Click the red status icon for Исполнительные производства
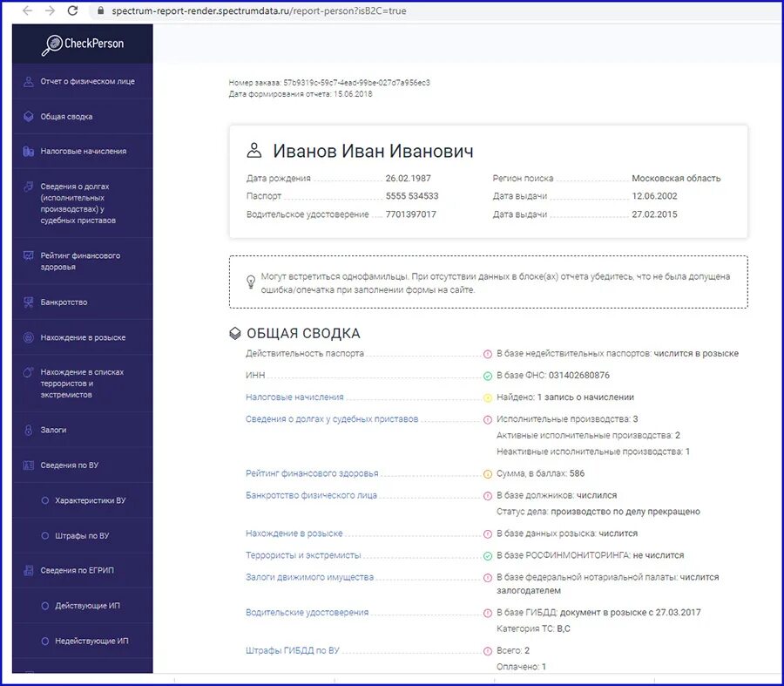 coord(488,420)
